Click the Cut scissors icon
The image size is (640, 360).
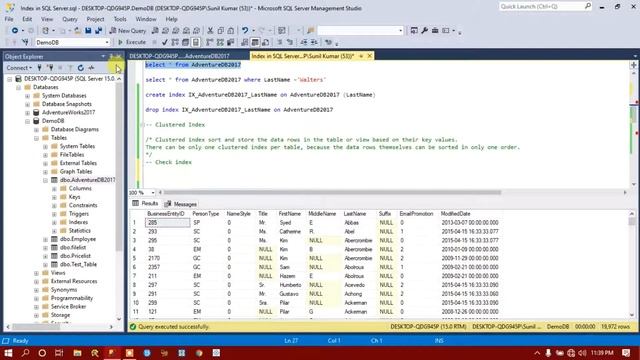210,31
